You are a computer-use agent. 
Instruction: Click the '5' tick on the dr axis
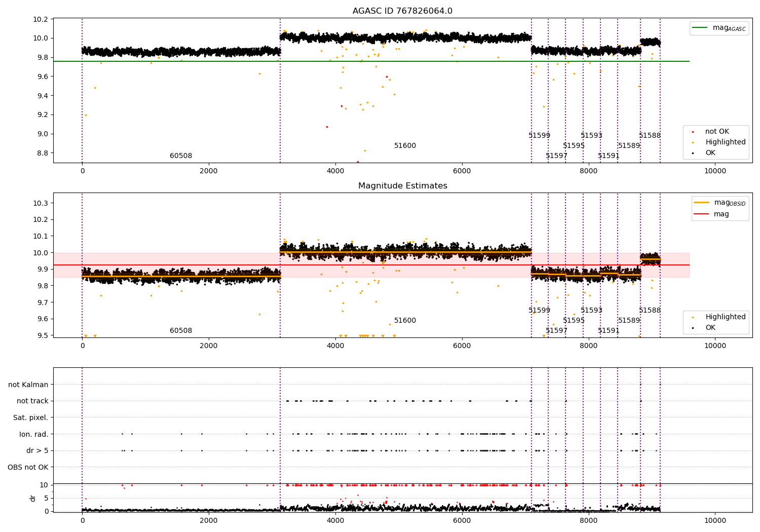[46, 498]
